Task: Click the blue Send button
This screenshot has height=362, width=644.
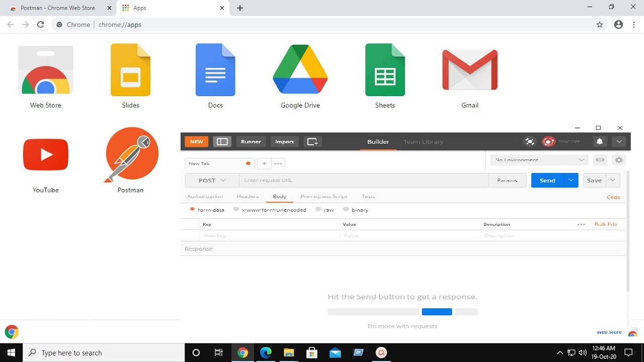Action: click(x=547, y=180)
